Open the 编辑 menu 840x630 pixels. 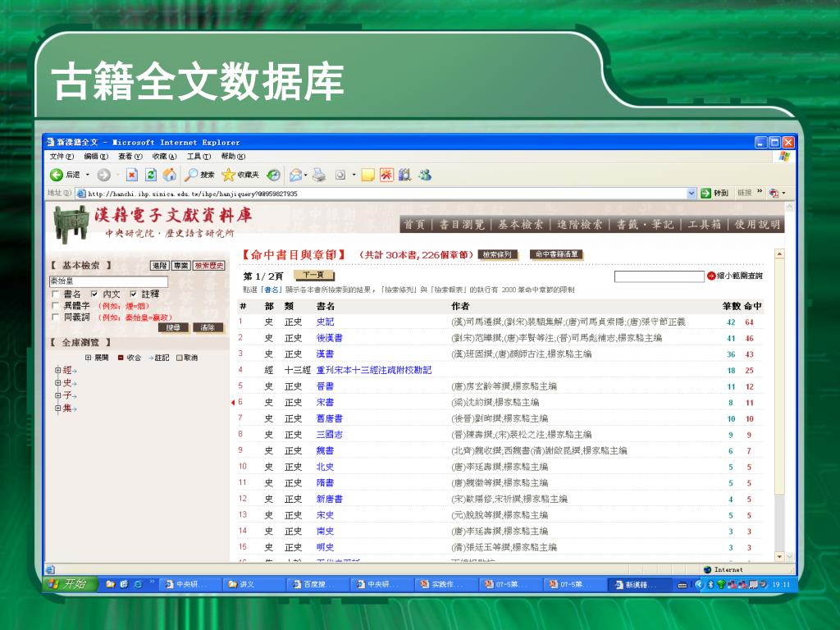(96, 157)
